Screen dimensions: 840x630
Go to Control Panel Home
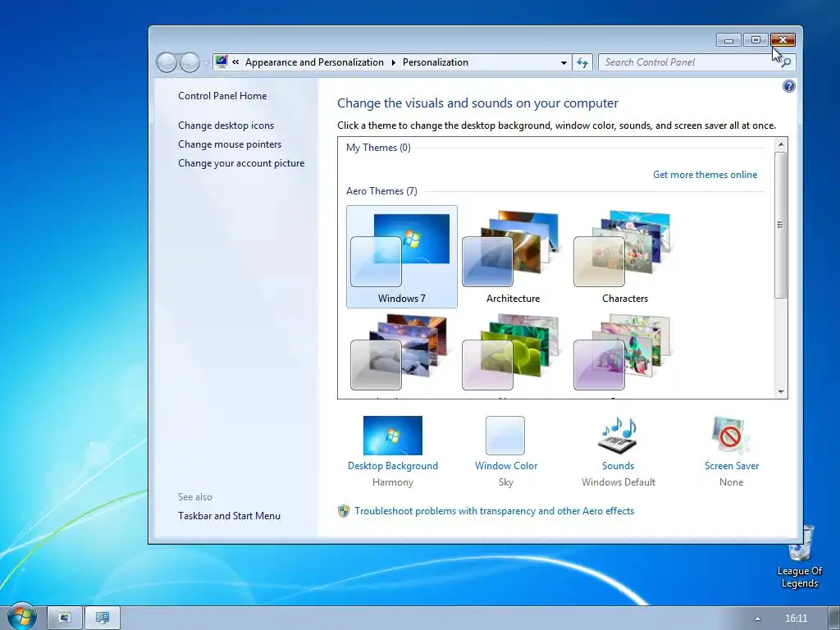click(222, 96)
